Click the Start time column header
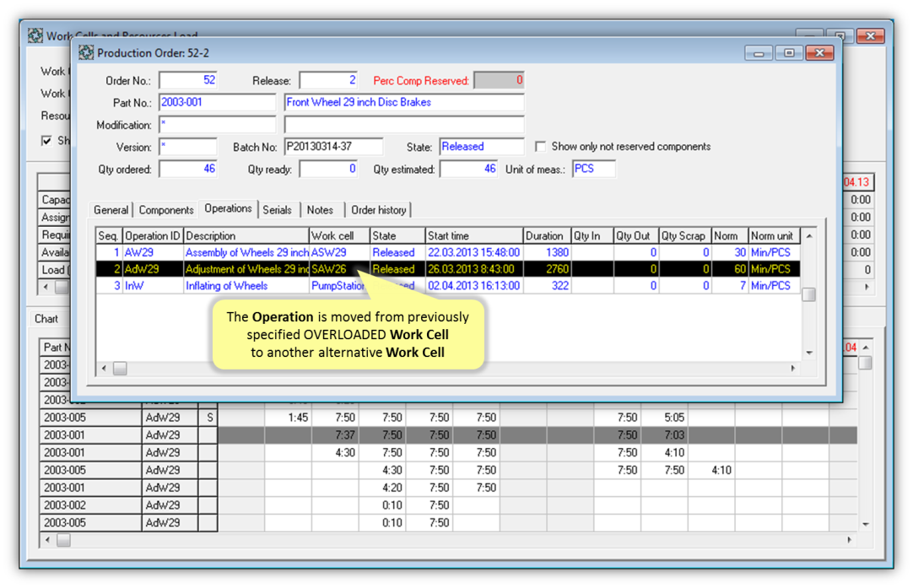This screenshot has height=588, width=913. [x=474, y=235]
